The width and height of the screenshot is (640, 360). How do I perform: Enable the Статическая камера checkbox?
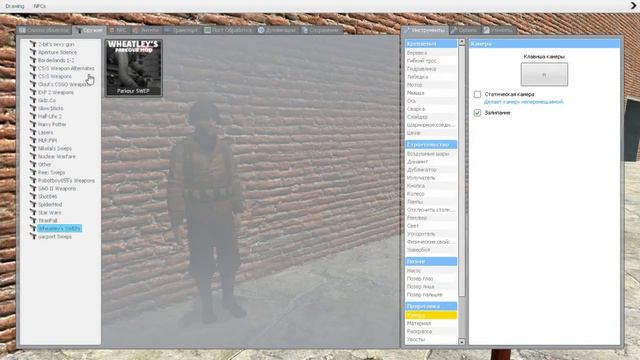477,94
